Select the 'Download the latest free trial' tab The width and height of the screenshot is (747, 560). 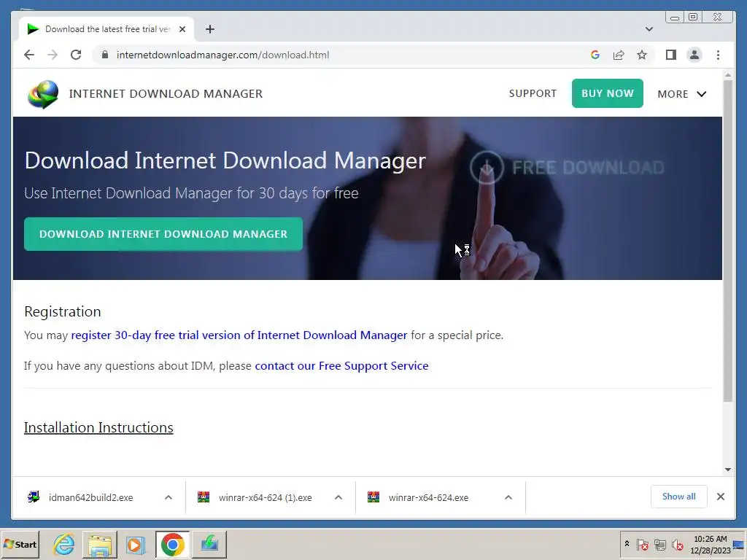click(107, 29)
